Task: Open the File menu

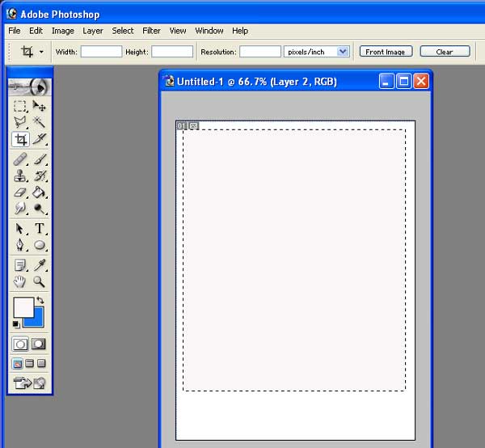Action: 15,31
